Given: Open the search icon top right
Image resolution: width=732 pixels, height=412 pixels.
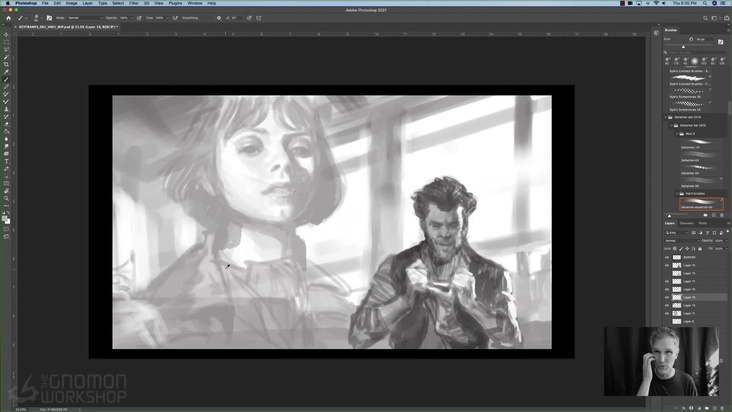Looking at the screenshot, I should coord(705,18).
